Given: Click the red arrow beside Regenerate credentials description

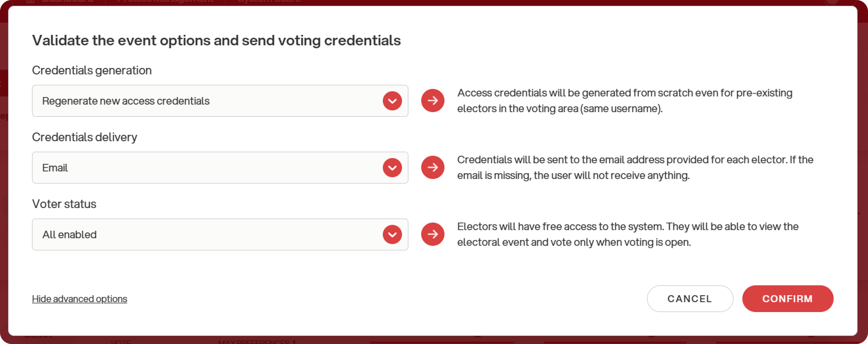Looking at the screenshot, I should click(433, 101).
